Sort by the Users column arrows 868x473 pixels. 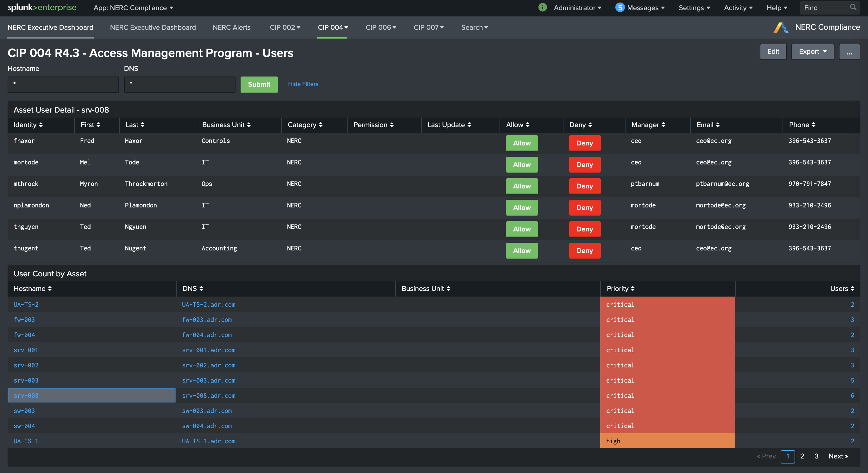pos(852,289)
